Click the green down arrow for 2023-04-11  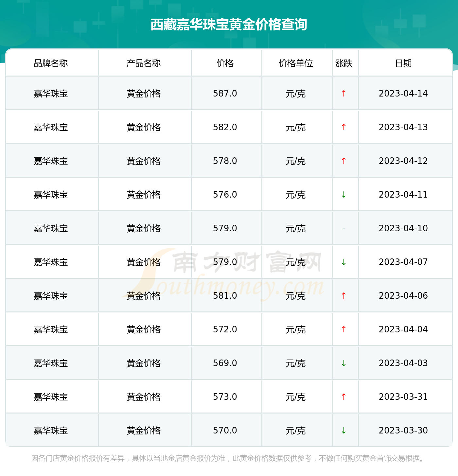tap(343, 195)
